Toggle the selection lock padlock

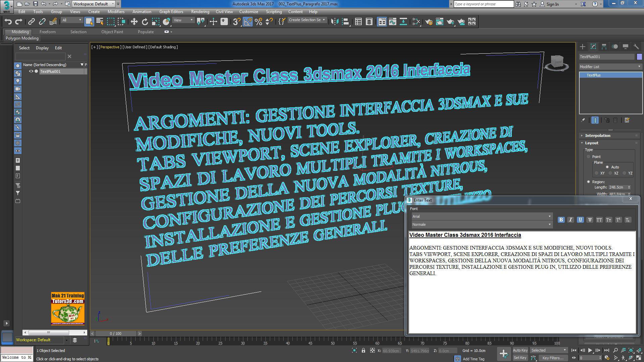pyautogui.click(x=363, y=351)
